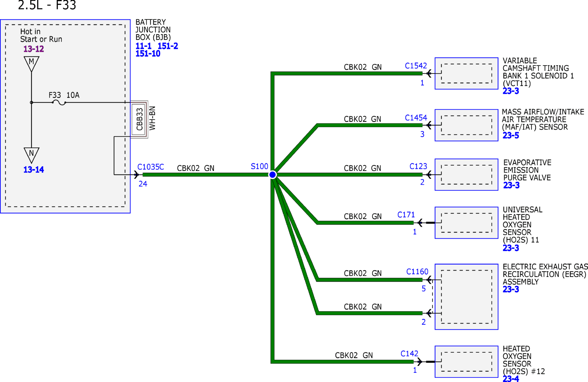Image resolution: width=588 pixels, height=382 pixels.
Task: Follow the 151-2 reference link
Action: tap(168, 46)
